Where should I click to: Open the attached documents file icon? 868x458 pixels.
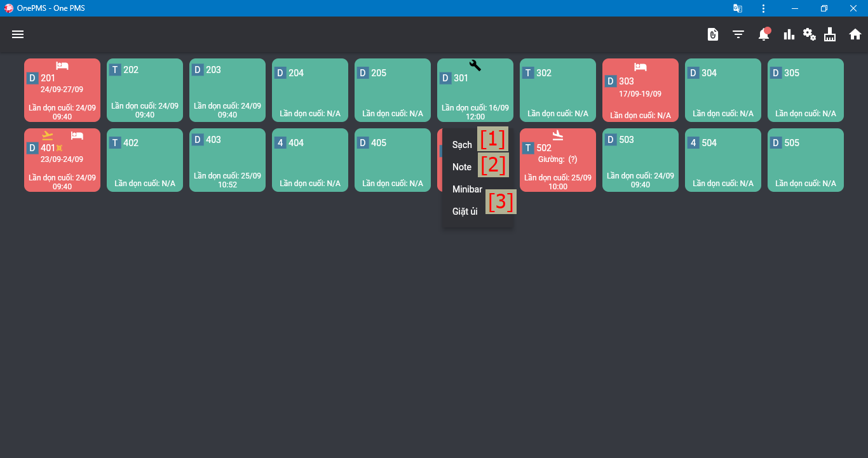(713, 34)
